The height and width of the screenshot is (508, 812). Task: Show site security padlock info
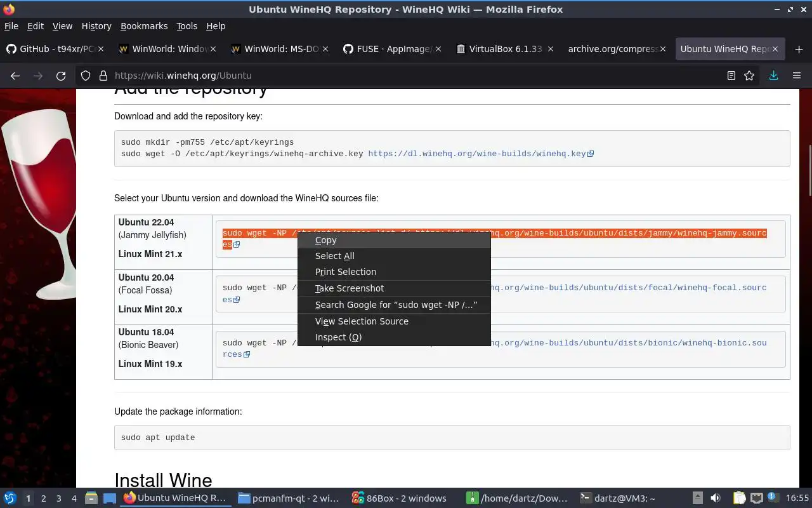pos(103,76)
